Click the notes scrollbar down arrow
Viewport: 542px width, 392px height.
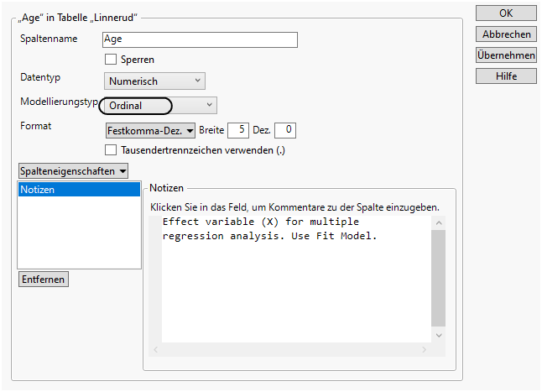coord(438,334)
